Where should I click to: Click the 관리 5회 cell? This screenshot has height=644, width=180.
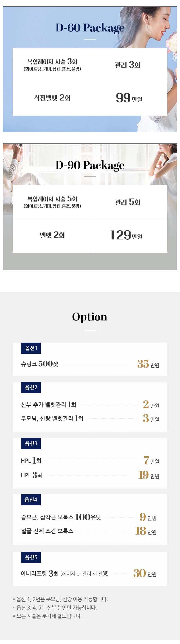point(129,202)
